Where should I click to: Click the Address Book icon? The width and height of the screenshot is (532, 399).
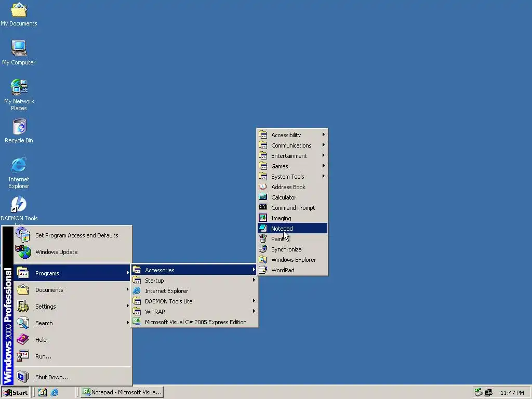coord(263,187)
